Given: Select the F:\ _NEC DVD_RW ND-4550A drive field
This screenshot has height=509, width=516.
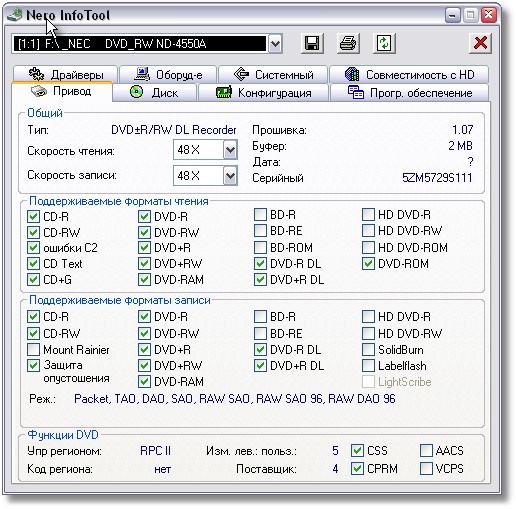Looking at the screenshot, I should (x=140, y=44).
